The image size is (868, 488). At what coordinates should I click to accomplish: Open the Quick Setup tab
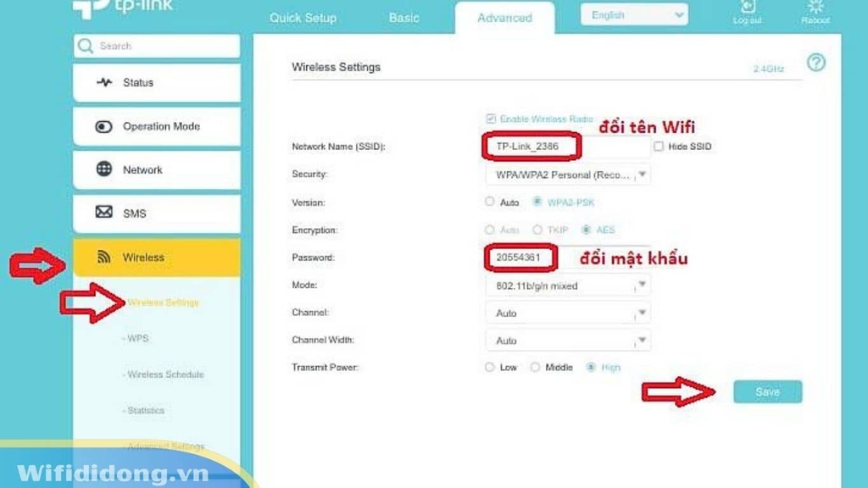click(303, 18)
